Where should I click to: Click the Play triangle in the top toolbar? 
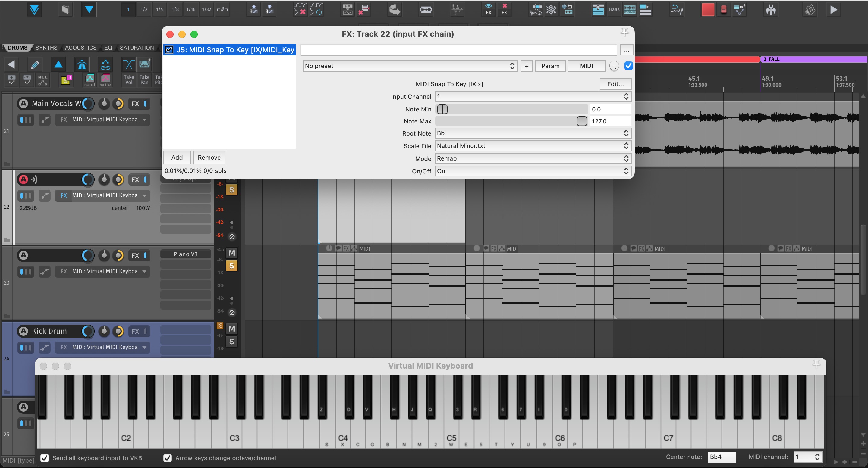click(833, 9)
